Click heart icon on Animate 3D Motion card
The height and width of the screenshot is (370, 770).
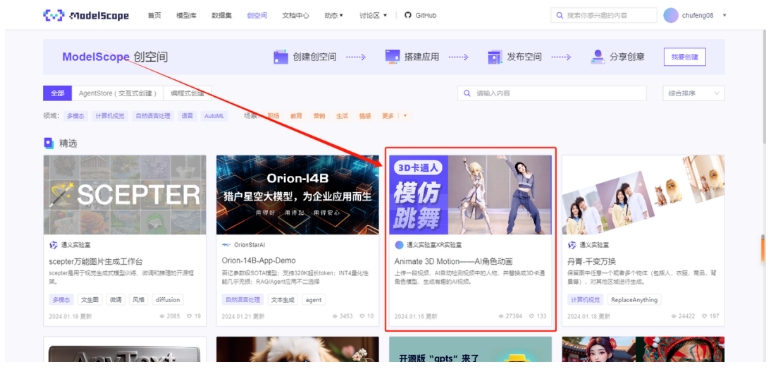(x=531, y=316)
